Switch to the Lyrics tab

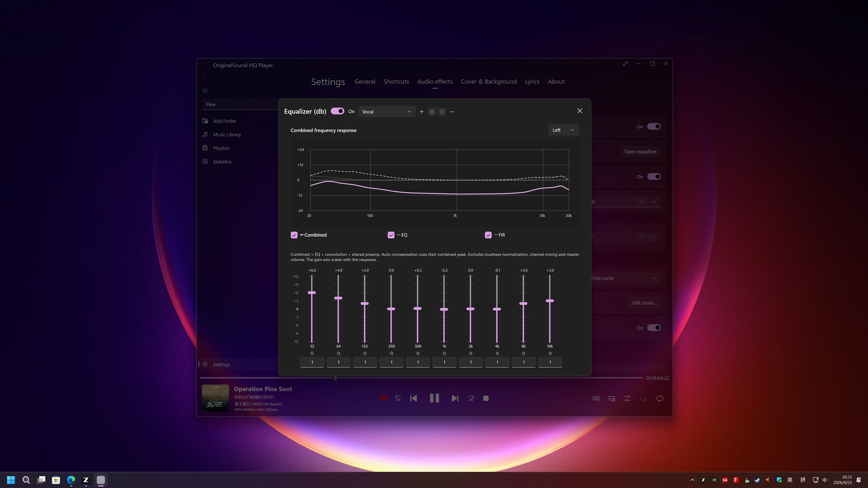click(x=532, y=81)
